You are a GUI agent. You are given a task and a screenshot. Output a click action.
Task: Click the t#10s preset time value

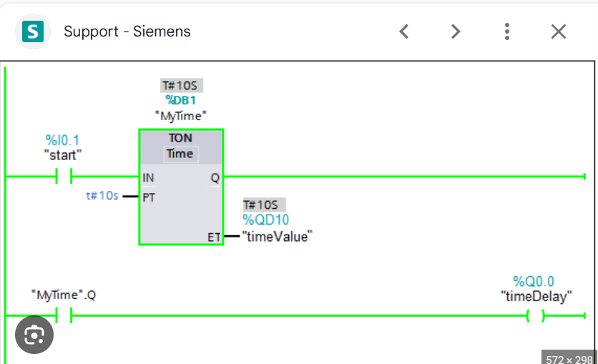(x=102, y=195)
